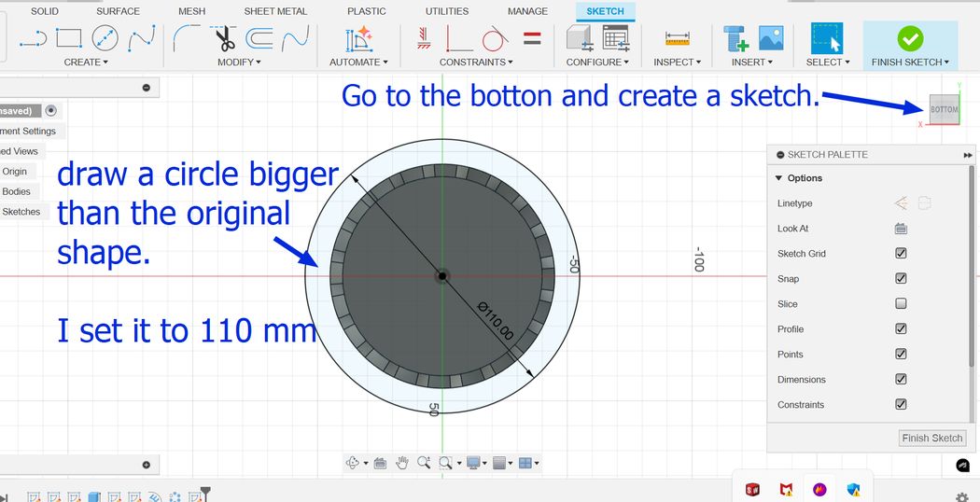Image resolution: width=980 pixels, height=502 pixels.
Task: Switch to the PLASTIC tab
Action: 366,11
